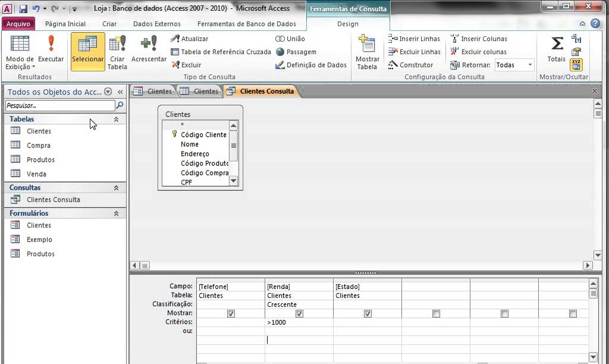The width and height of the screenshot is (609, 364).
Task: Click Excluir colunas
Action: [479, 52]
